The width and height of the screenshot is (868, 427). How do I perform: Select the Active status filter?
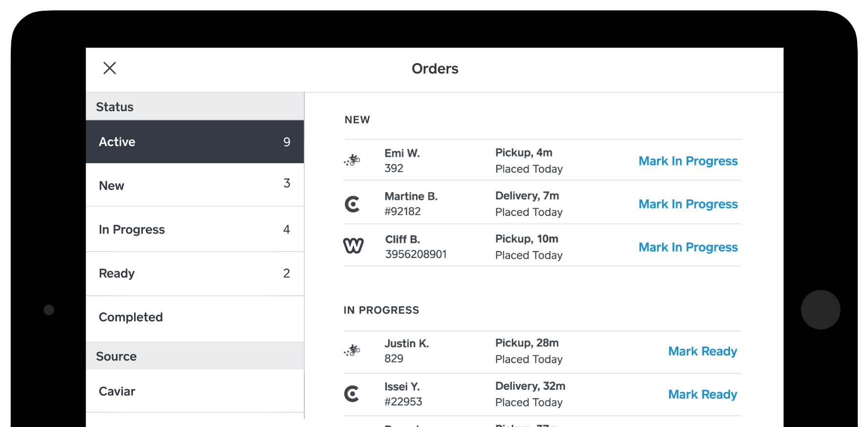click(195, 142)
